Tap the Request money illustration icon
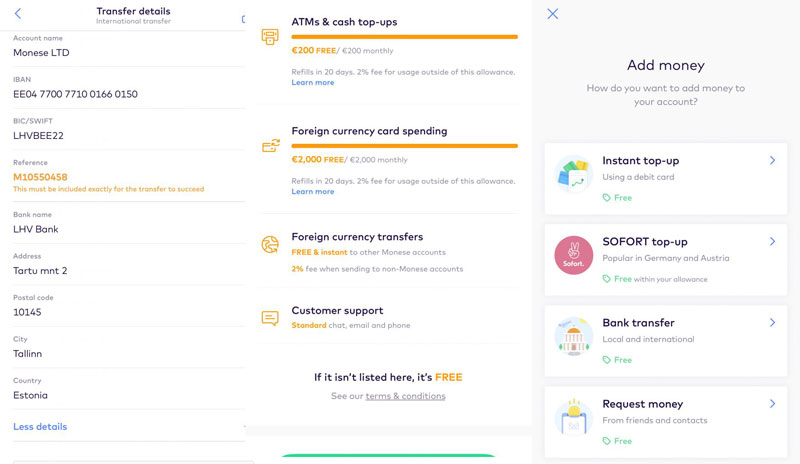 [574, 419]
